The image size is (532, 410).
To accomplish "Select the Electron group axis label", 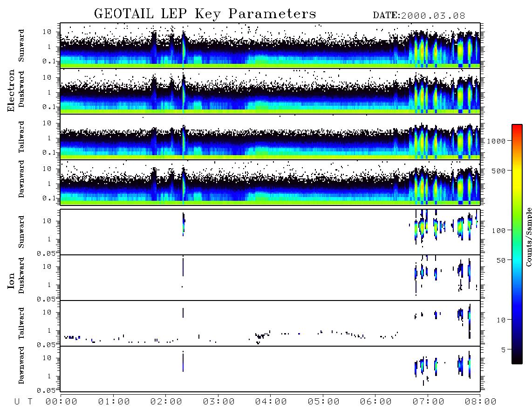I will [x=11, y=90].
